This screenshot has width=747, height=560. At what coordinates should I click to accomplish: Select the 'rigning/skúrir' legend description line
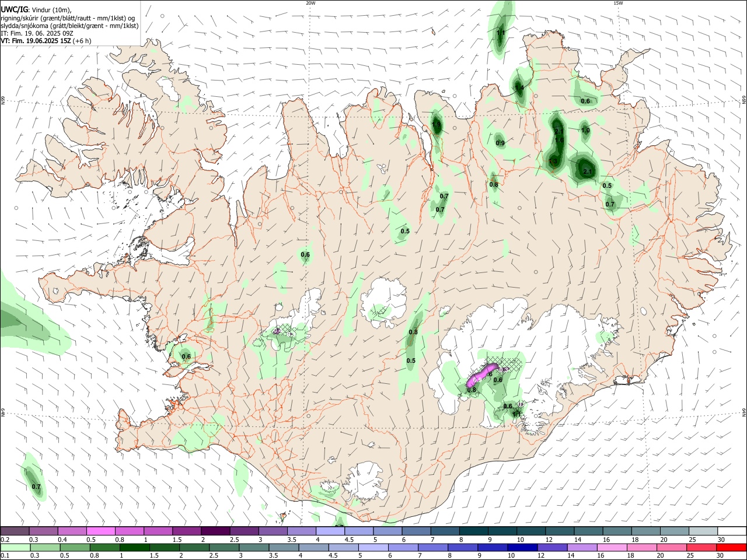click(68, 17)
